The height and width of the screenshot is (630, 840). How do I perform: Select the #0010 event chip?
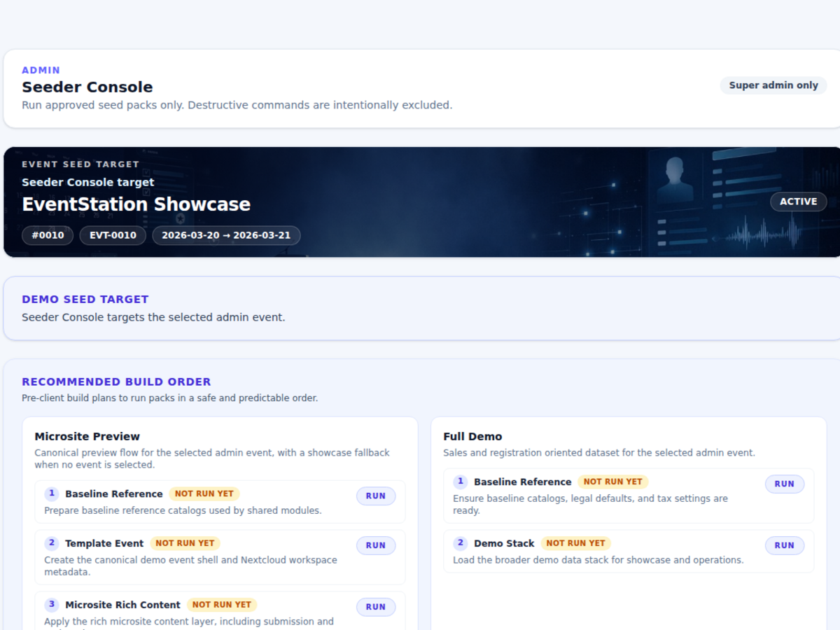[48, 235]
